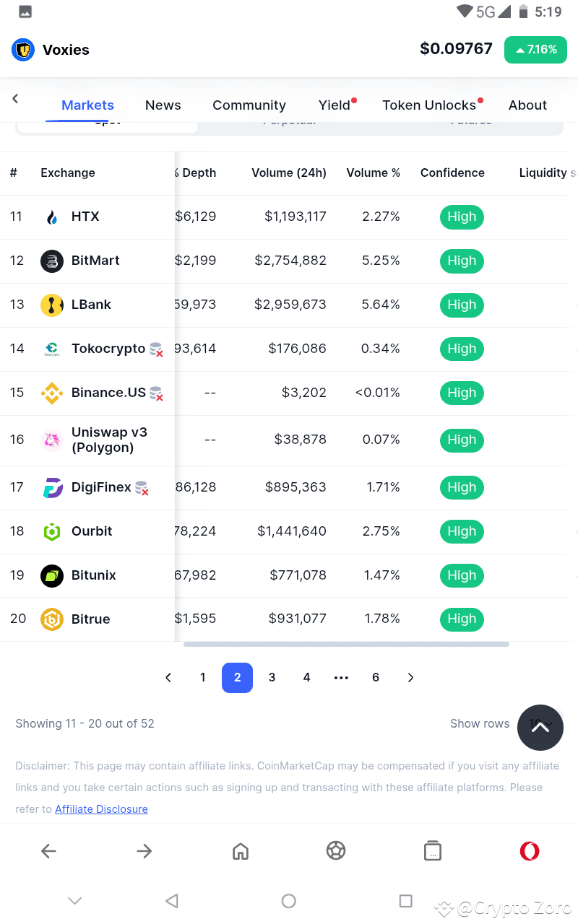Click the Uniswap v3 (Polygon) unicorn icon
The image size is (578, 924).
pyautogui.click(x=52, y=440)
